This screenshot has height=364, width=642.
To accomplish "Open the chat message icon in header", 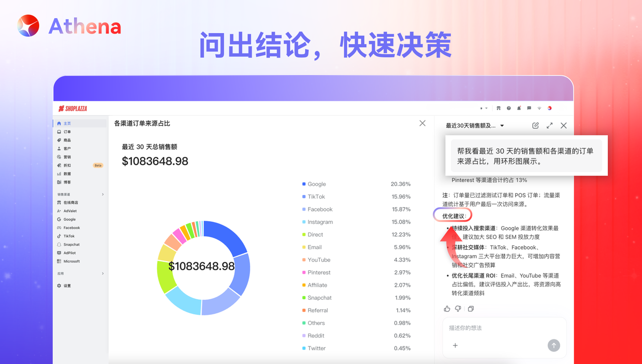I will (529, 108).
